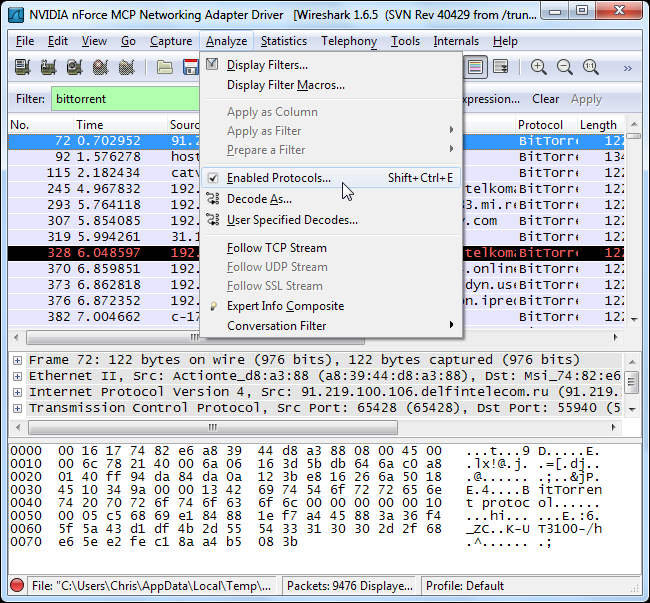Click the Clear filter button
Screen dimensions: 650x603
(545, 99)
